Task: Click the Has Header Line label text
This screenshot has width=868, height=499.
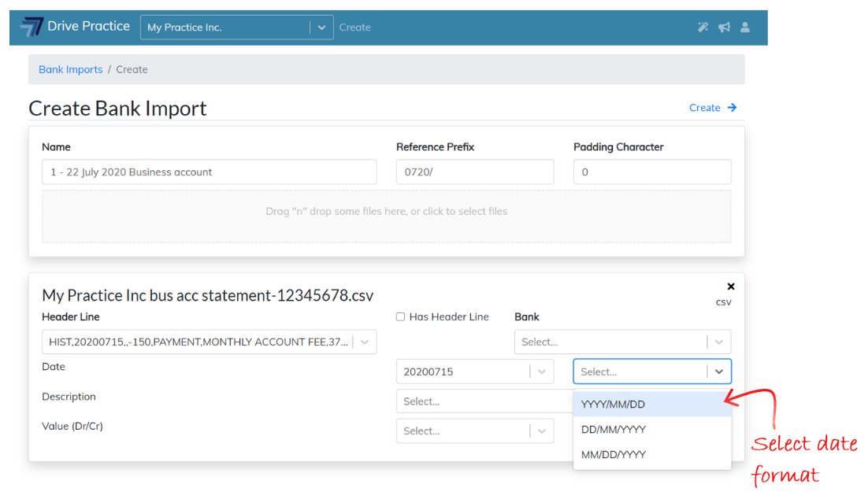Action: coord(449,317)
